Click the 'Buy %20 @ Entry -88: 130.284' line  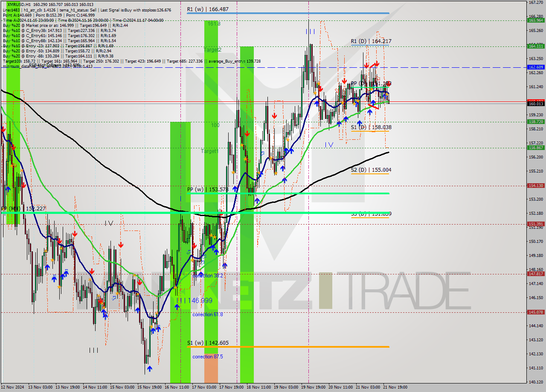point(58,56)
